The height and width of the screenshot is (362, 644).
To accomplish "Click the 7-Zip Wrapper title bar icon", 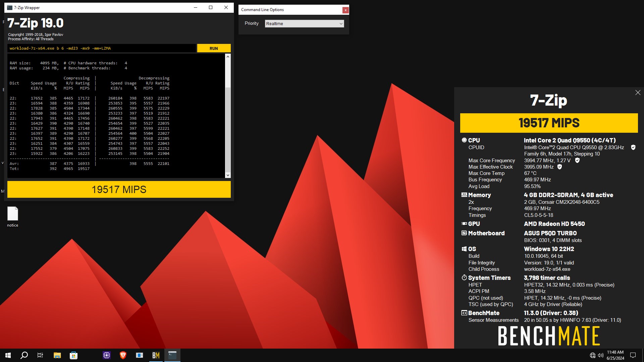I will 10,7.
